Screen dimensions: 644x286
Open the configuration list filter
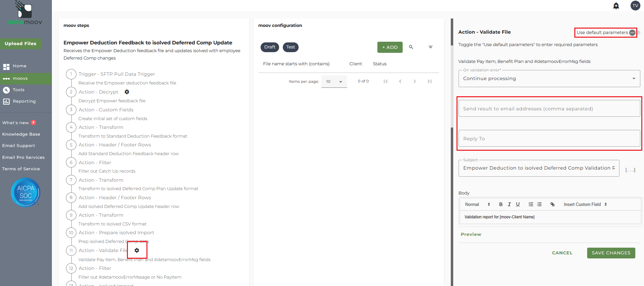click(431, 47)
